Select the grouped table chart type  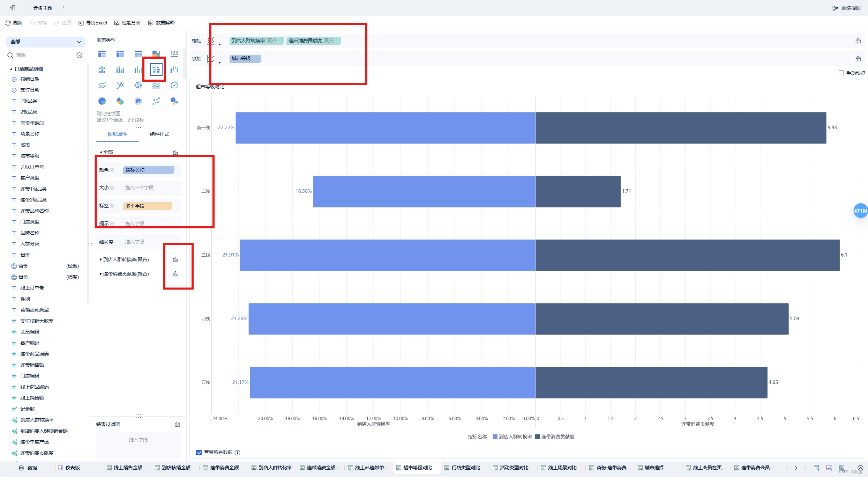102,54
